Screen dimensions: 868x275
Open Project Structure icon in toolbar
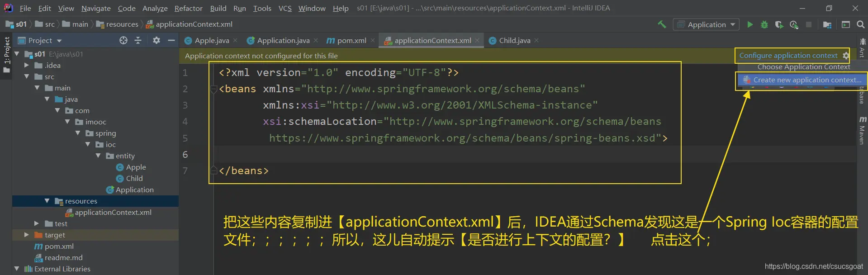(827, 24)
